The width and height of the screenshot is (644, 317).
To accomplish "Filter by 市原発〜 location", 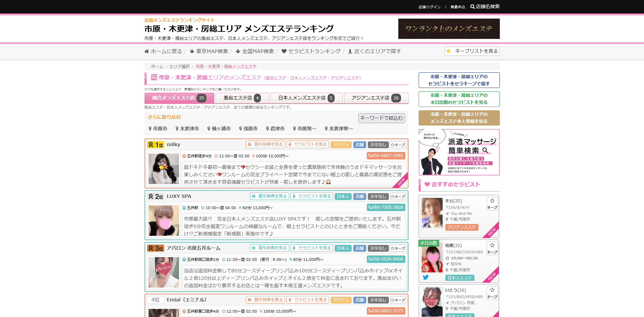I will [305, 129].
